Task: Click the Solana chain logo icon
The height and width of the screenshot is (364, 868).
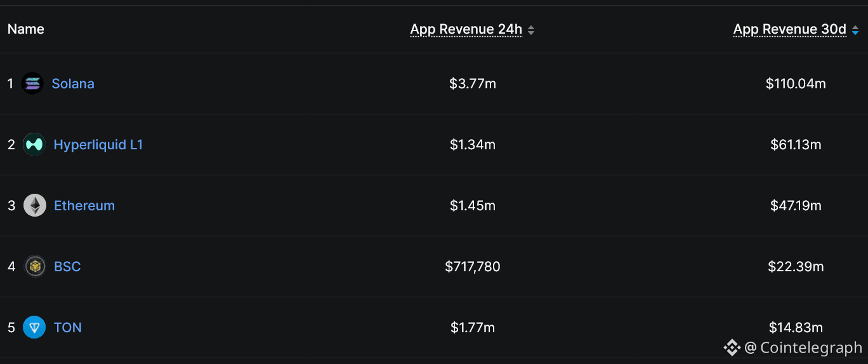Action: pos(32,83)
